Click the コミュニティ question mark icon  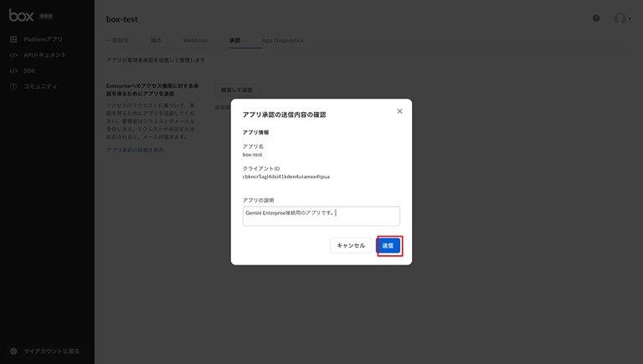tap(13, 86)
